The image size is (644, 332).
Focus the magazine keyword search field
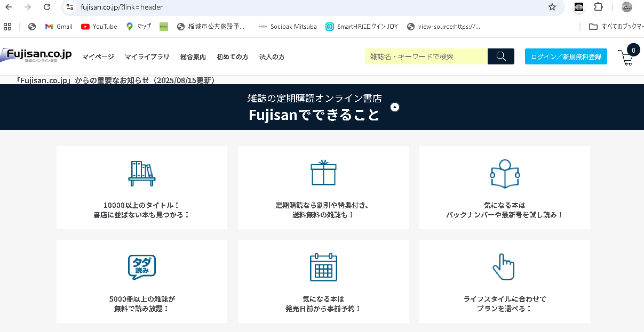[x=426, y=56]
